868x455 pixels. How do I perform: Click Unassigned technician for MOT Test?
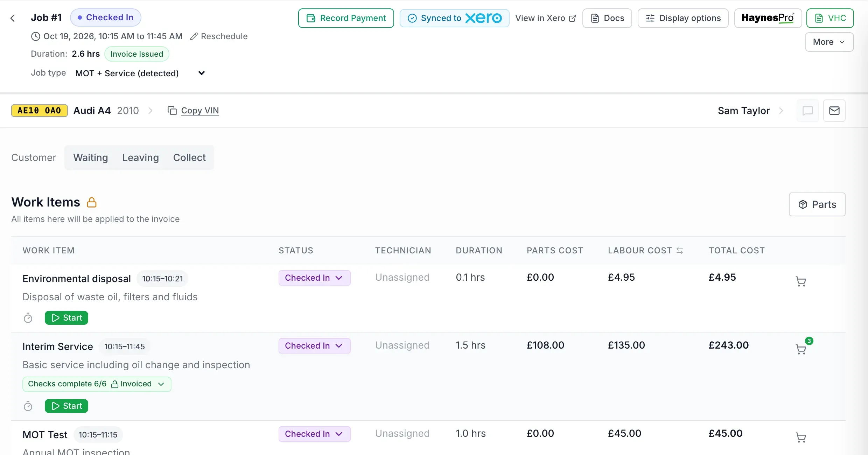[402, 433]
